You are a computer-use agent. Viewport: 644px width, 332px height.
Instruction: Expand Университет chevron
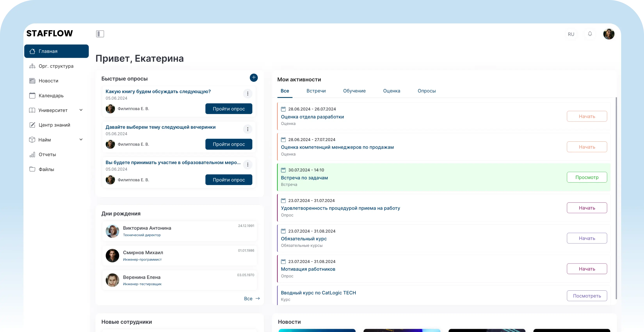81,110
